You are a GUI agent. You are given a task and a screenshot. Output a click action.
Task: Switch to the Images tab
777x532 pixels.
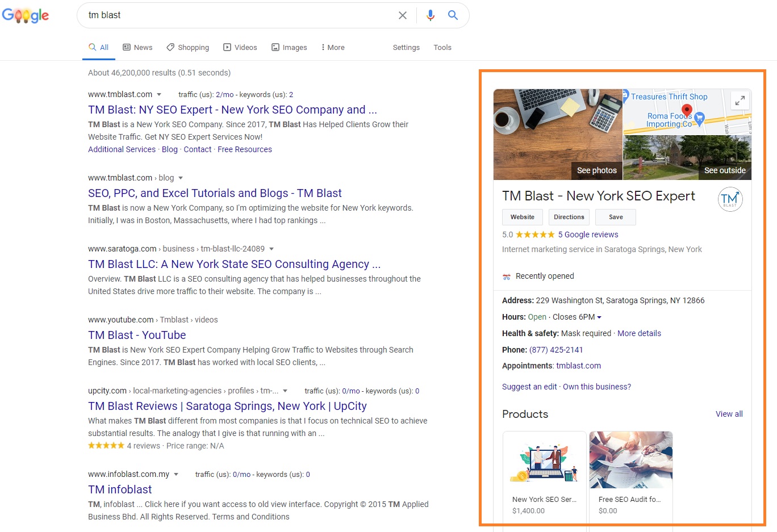pyautogui.click(x=290, y=48)
